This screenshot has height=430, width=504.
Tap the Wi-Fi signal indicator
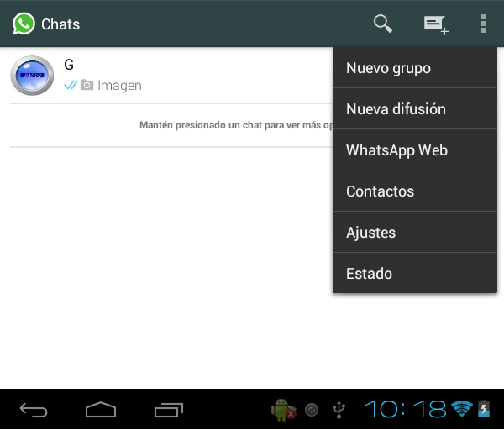(x=461, y=409)
